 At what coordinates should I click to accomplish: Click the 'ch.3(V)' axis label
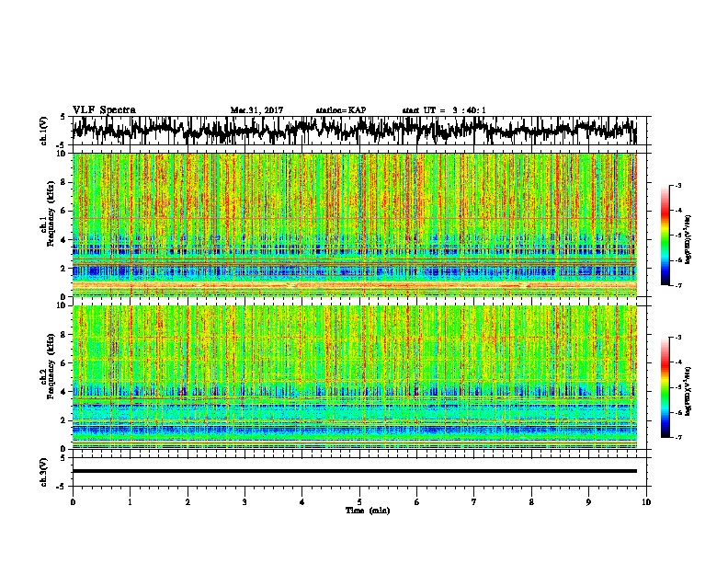44,472
